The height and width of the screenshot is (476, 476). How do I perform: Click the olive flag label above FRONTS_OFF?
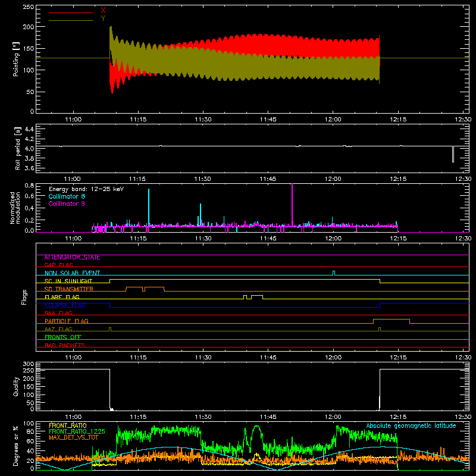[58, 329]
